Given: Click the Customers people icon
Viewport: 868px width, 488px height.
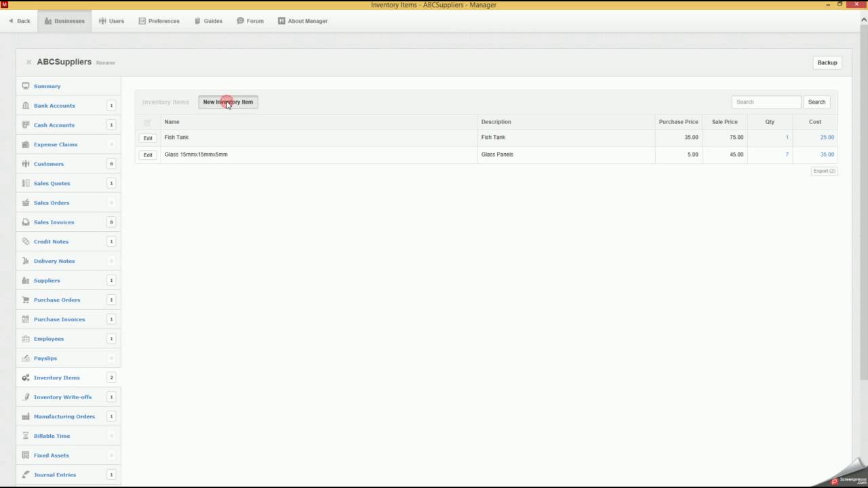Looking at the screenshot, I should [26, 164].
